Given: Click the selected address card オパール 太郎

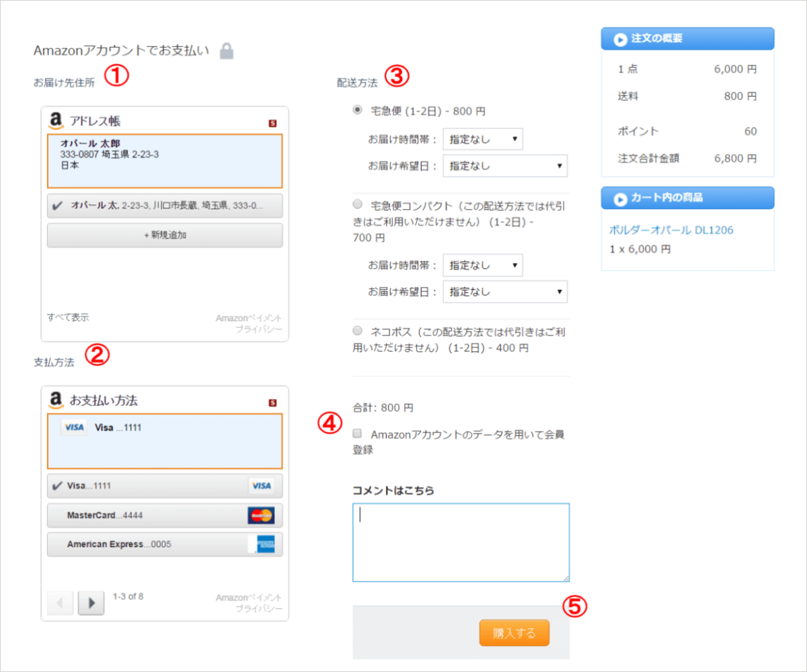Looking at the screenshot, I should 165,161.
